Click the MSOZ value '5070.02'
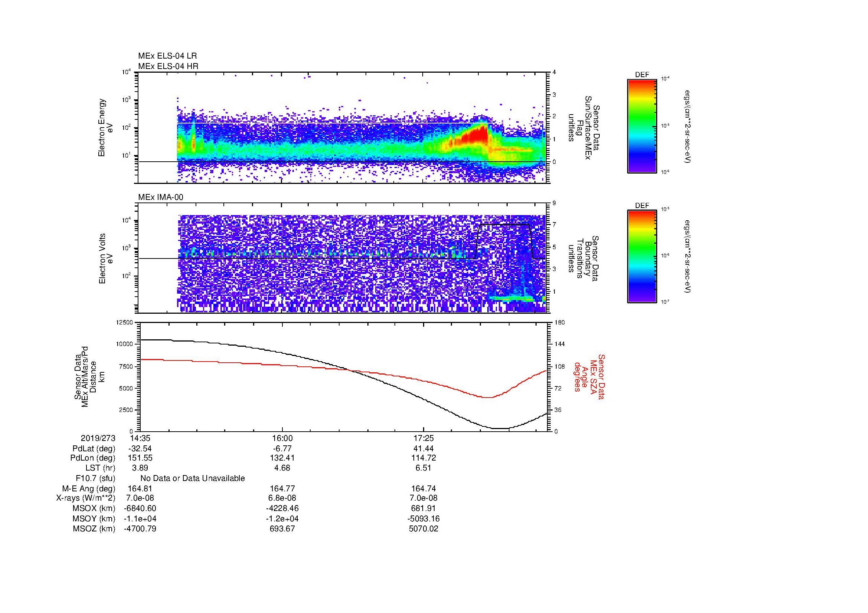Viewport: 868px width, 613px height. click(424, 529)
